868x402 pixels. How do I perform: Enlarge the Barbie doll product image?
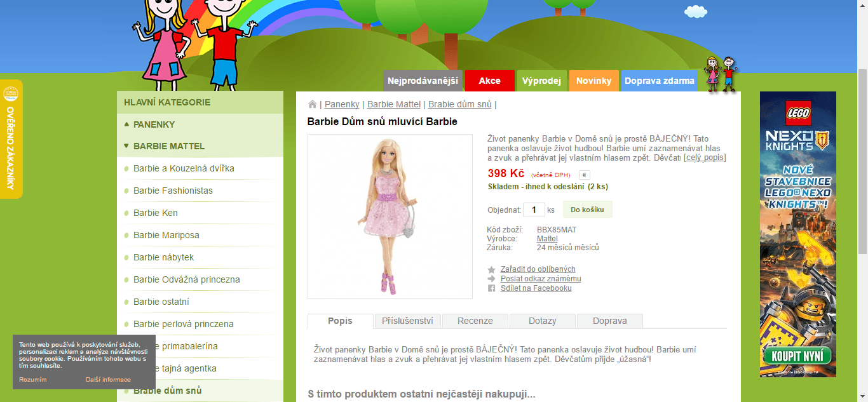(x=390, y=217)
